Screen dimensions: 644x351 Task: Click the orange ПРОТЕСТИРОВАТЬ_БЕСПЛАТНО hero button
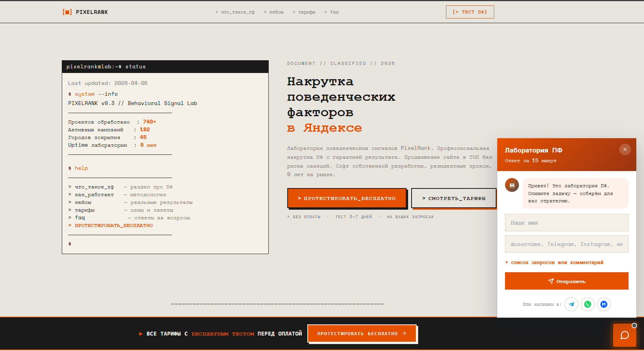coord(347,198)
